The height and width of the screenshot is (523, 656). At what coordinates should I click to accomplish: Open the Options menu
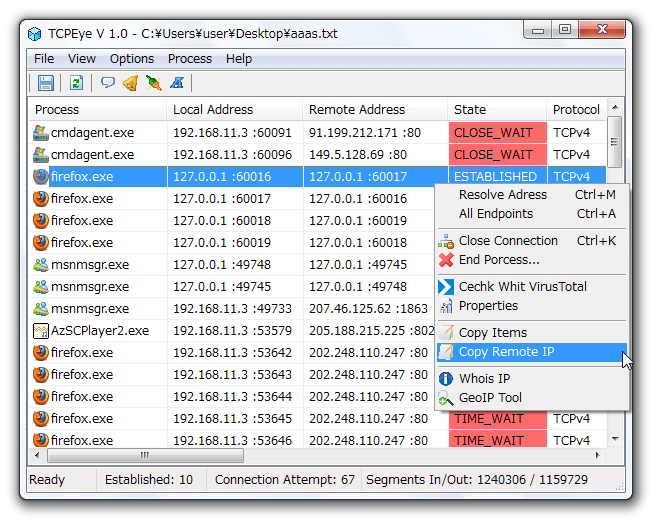coord(132,59)
